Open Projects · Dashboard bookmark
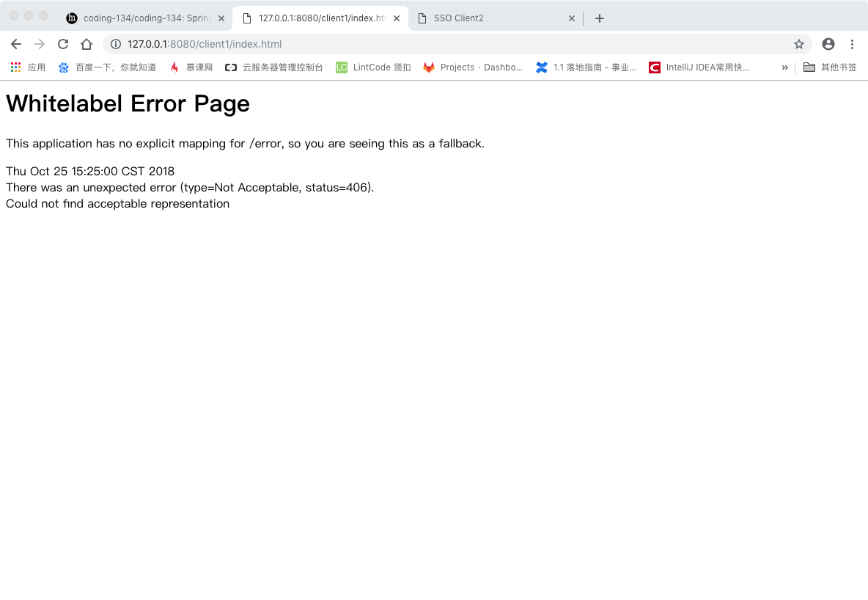Viewport: 868px width, 600px height. (x=474, y=67)
